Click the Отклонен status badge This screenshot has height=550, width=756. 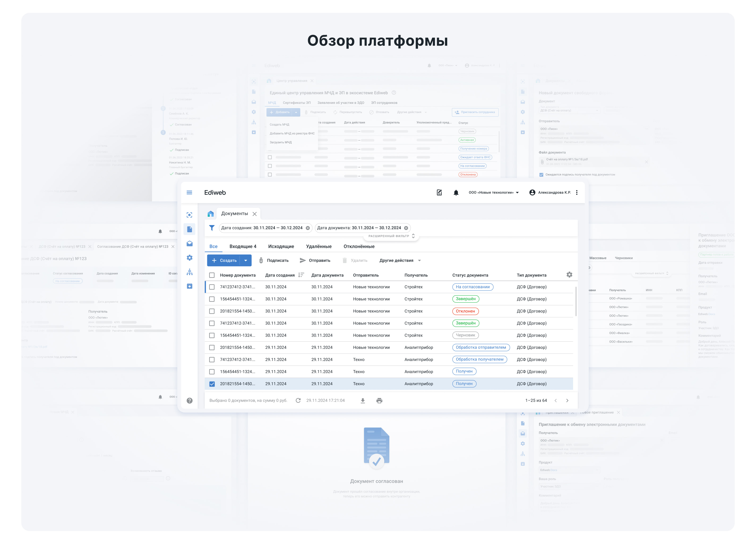coord(465,311)
